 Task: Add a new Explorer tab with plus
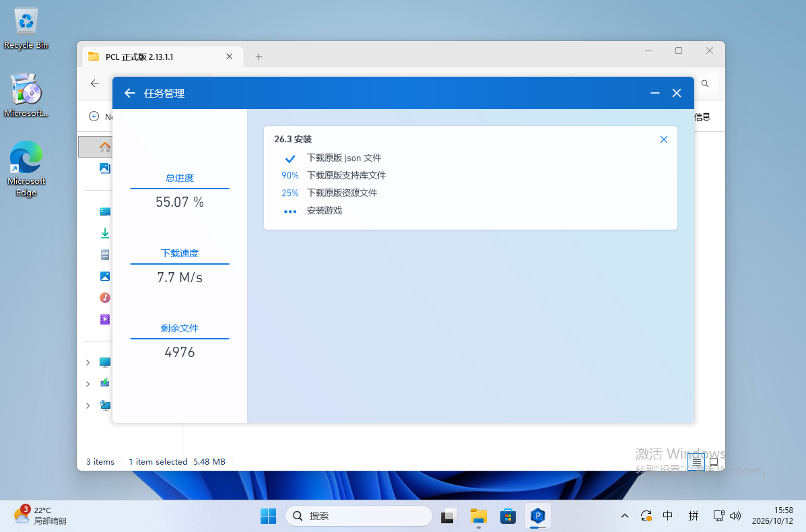point(259,57)
